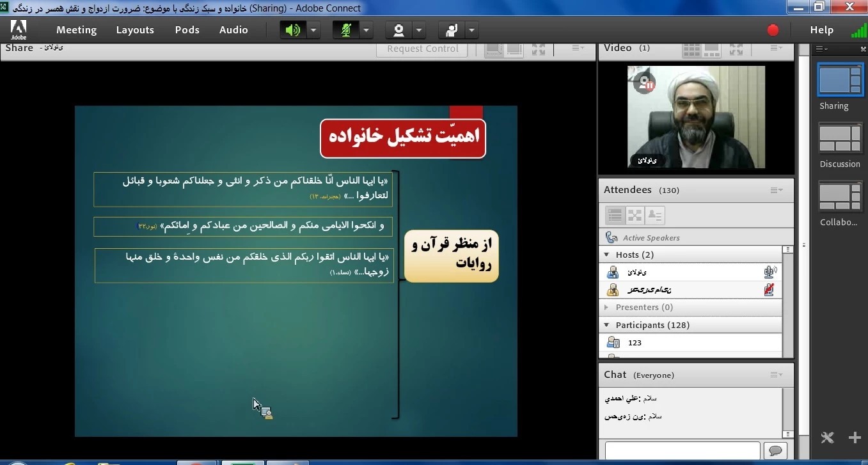Click the chat message input field

point(682,451)
